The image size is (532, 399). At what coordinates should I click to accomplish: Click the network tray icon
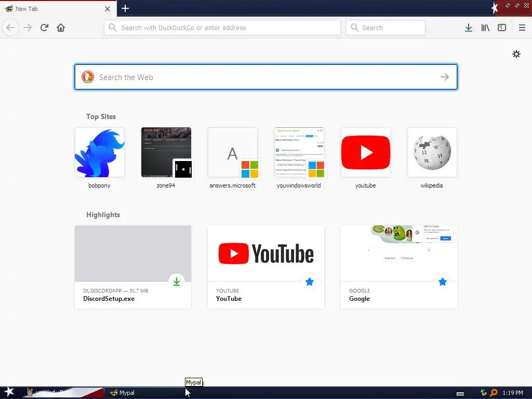[x=484, y=393]
